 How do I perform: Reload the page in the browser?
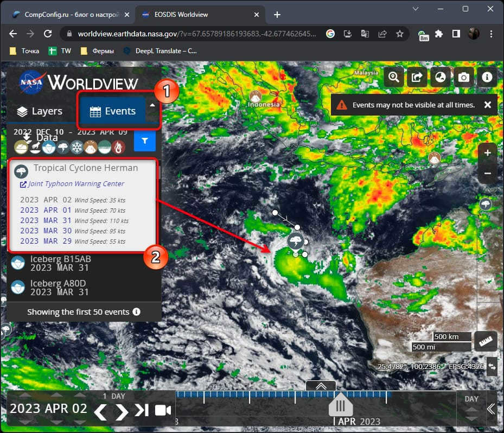click(48, 34)
